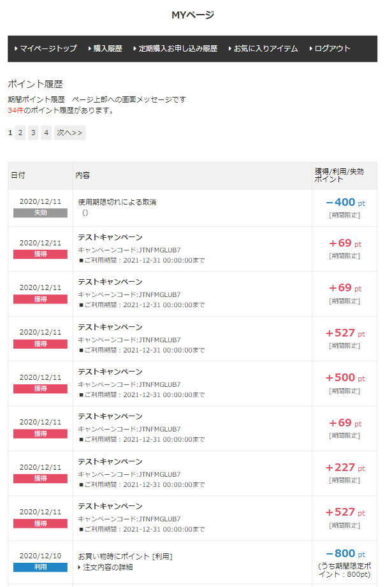Open page 4 of point history

47,133
